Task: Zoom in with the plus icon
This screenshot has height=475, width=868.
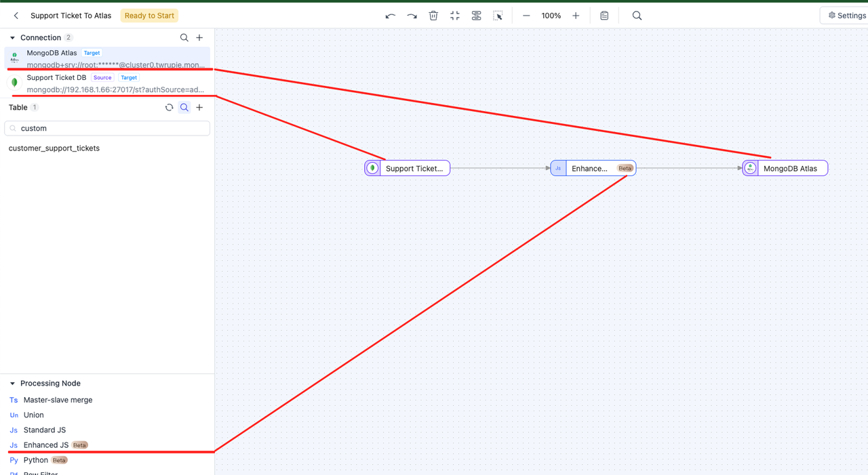Action: [576, 16]
